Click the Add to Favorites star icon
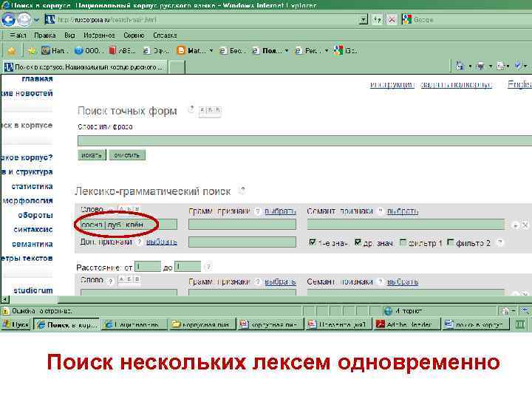The image size is (532, 399). pyautogui.click(x=32, y=51)
